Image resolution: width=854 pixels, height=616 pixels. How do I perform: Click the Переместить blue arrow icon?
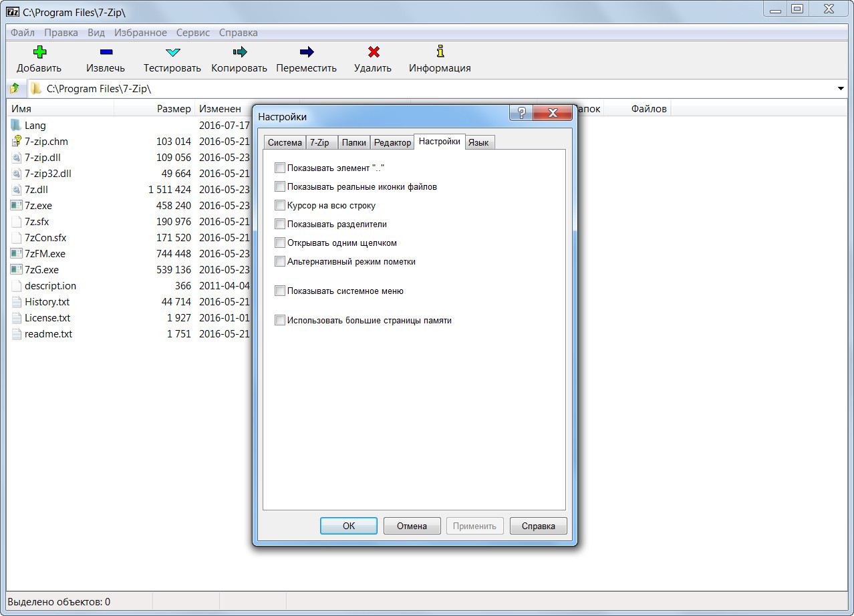click(x=306, y=51)
